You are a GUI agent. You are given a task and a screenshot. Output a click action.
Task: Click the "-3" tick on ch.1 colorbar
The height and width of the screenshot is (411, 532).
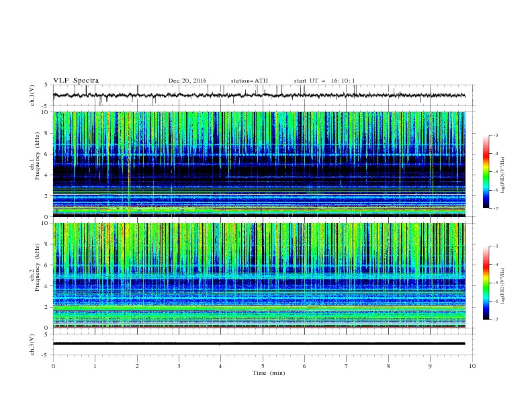(x=496, y=135)
